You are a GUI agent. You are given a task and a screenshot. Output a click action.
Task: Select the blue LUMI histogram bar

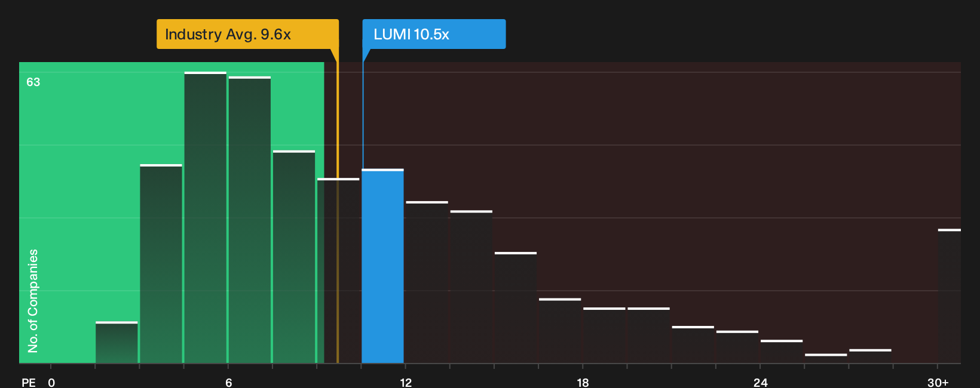tap(382, 266)
